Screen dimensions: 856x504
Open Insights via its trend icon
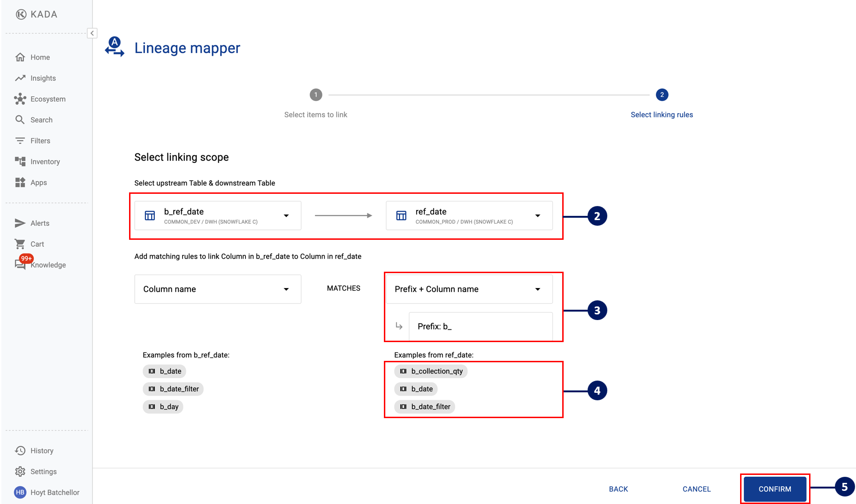pos(20,78)
